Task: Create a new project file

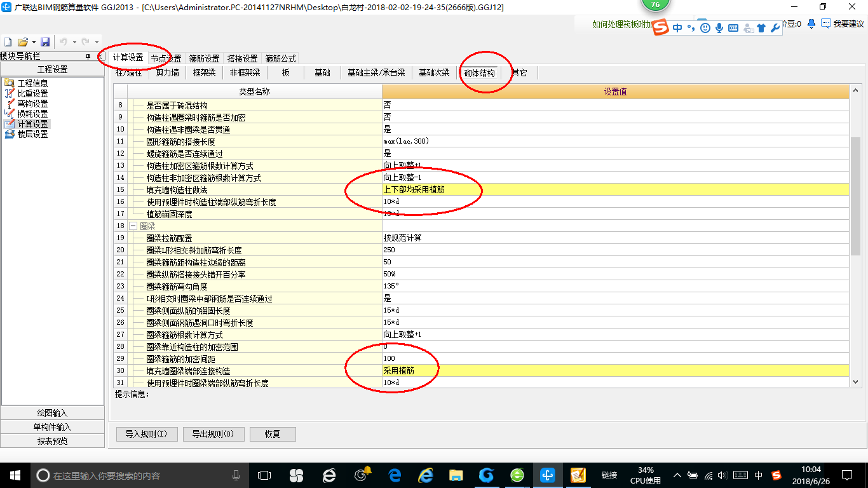Action: pos(8,42)
